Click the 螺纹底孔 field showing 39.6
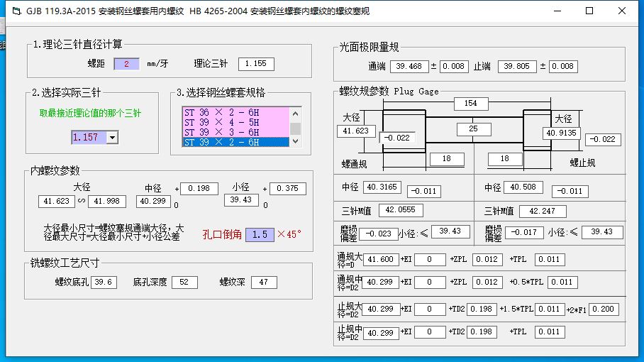This screenshot has width=644, height=362. pyautogui.click(x=104, y=282)
